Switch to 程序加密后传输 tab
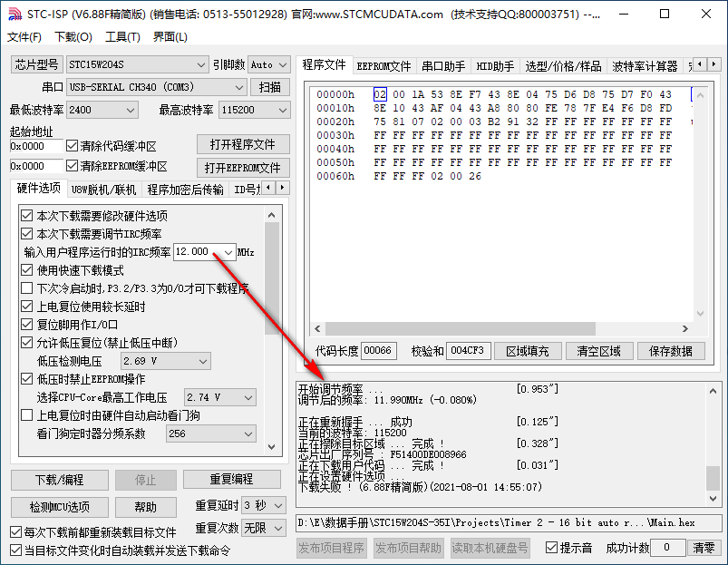Viewport: 728px width, 565px height. click(185, 190)
